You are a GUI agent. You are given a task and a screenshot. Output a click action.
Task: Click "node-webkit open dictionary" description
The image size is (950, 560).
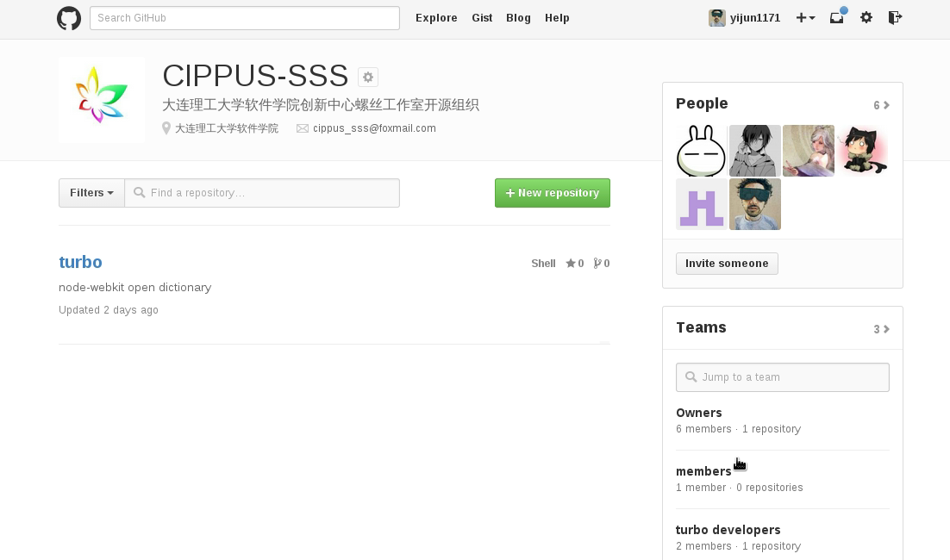pyautogui.click(x=135, y=287)
